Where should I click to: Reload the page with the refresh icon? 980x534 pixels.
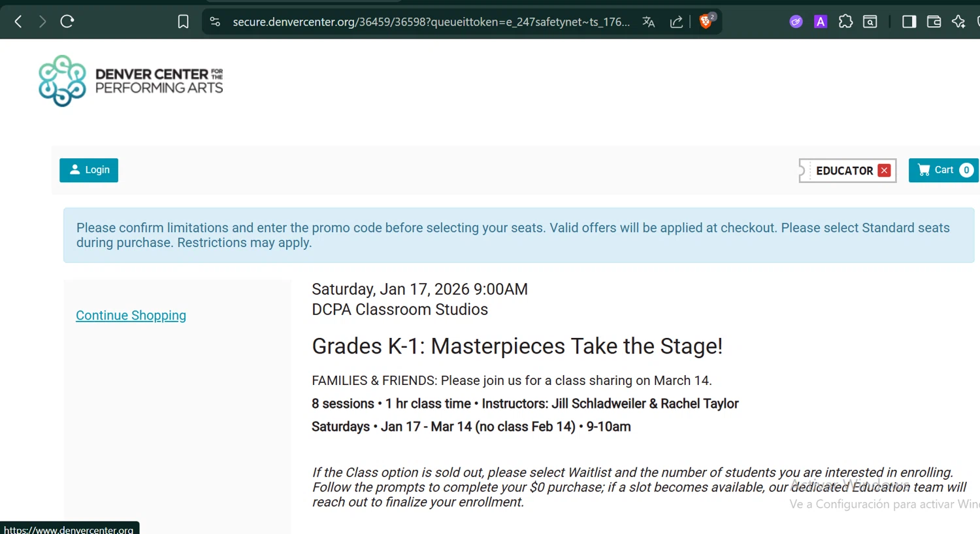(x=67, y=22)
